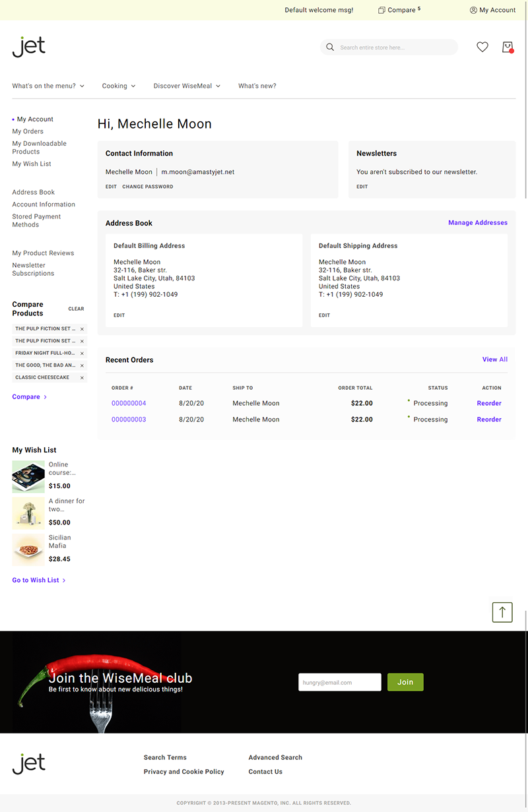The width and height of the screenshot is (528, 812).
Task: Open What's new? menu item
Action: coord(257,86)
